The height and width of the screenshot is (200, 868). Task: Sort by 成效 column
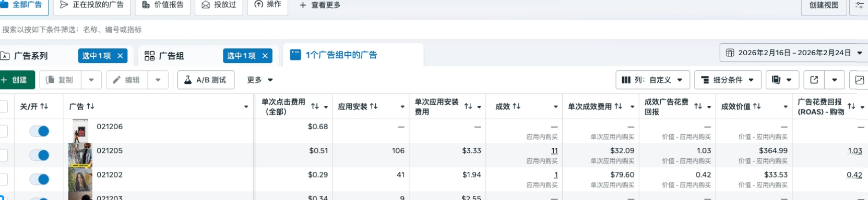517,106
